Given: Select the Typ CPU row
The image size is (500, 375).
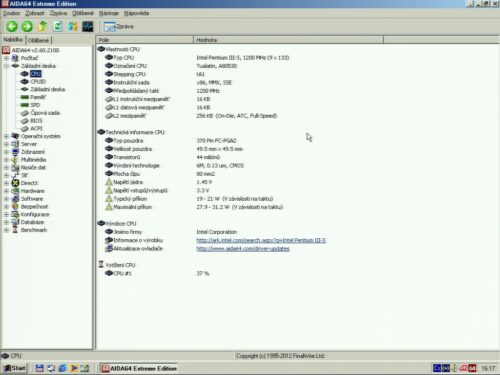Looking at the screenshot, I should (x=297, y=58).
